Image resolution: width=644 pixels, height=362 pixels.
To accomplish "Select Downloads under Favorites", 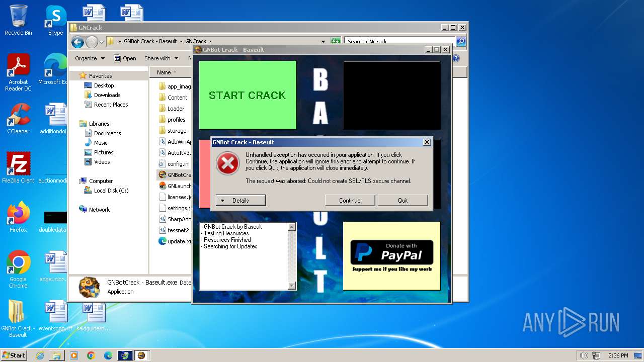I will 107,95.
